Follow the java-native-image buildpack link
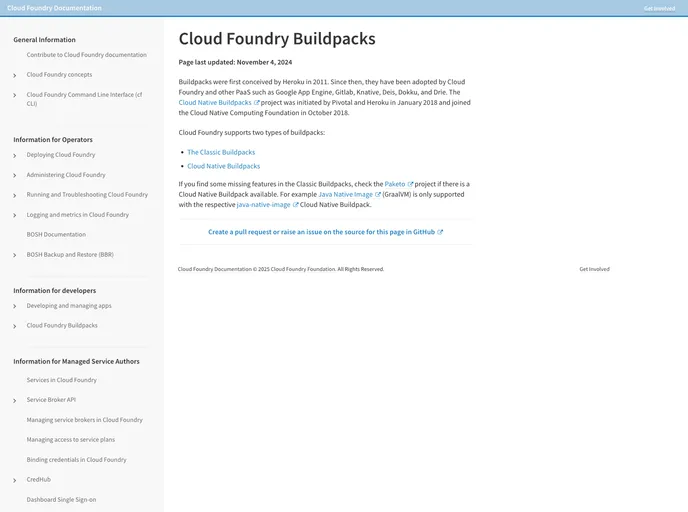This screenshot has height=512, width=688. [263, 205]
